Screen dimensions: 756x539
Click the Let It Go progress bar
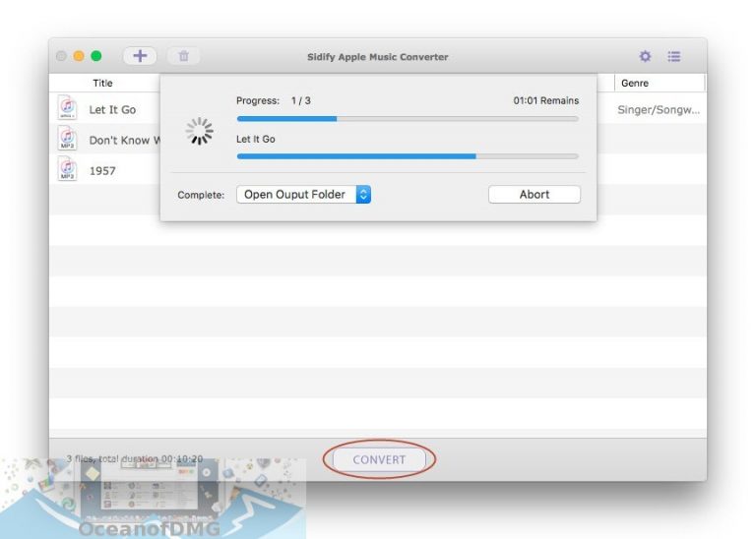408,156
